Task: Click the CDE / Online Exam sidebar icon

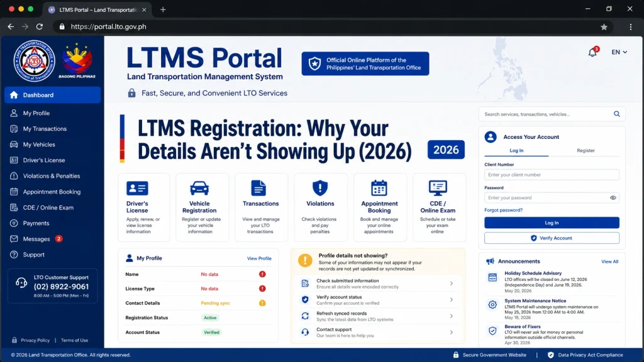Action: coord(14,207)
